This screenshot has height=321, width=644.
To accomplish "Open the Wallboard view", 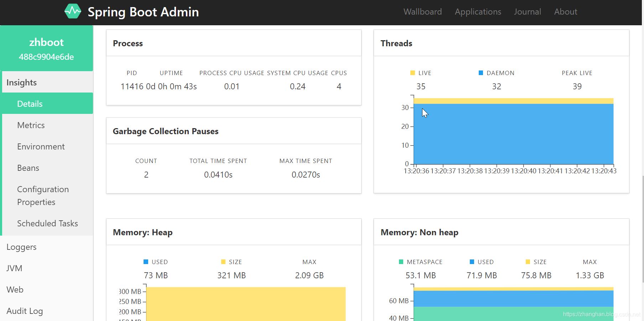I will click(x=422, y=11).
